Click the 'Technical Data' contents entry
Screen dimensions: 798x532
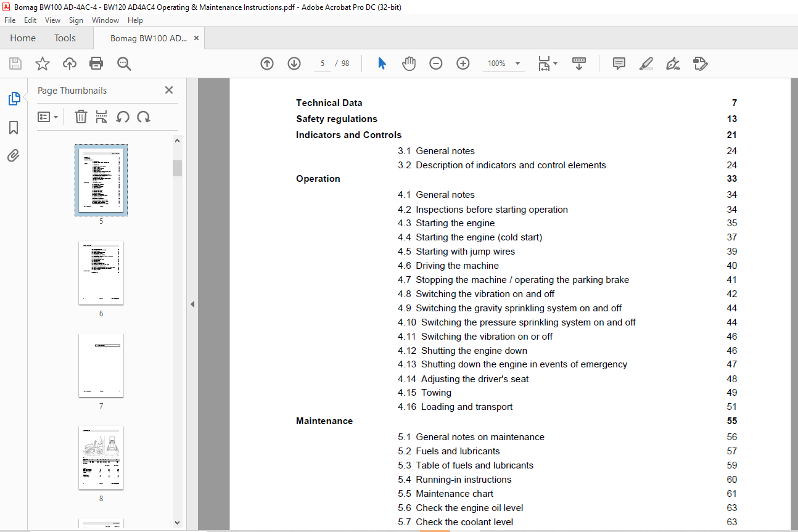click(x=329, y=103)
